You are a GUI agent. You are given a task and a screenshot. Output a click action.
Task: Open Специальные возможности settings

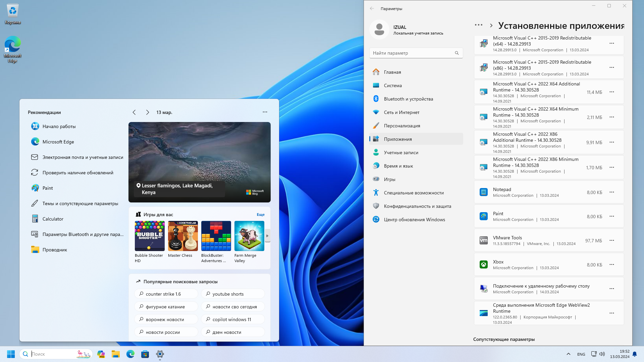click(416, 193)
